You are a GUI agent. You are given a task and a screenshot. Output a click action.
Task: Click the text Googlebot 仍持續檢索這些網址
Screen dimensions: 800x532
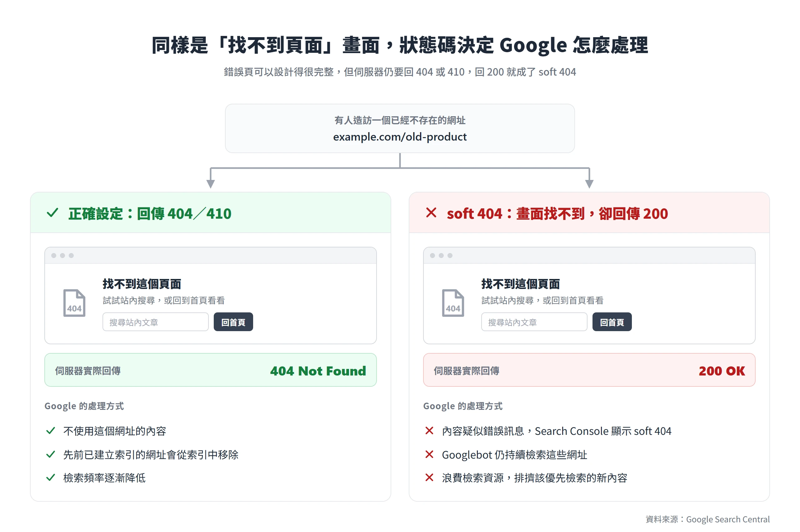click(514, 455)
